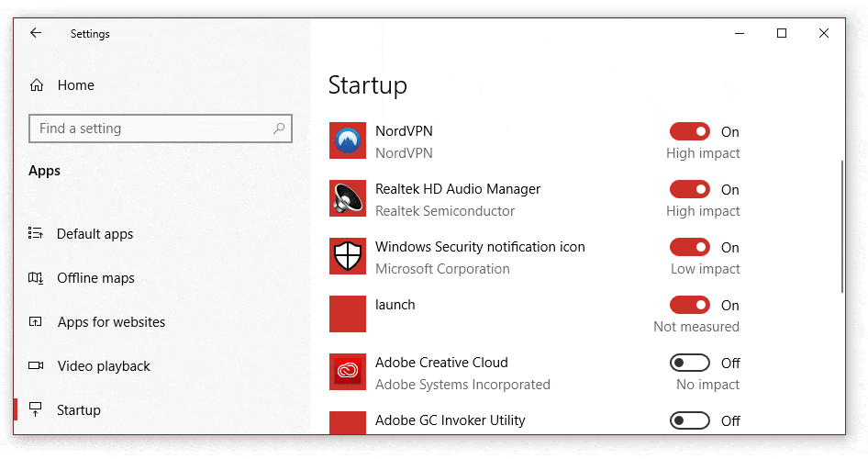Click Adobe GC Invoker Utility name
Viewport: 868px width, 459px height.
[450, 420]
